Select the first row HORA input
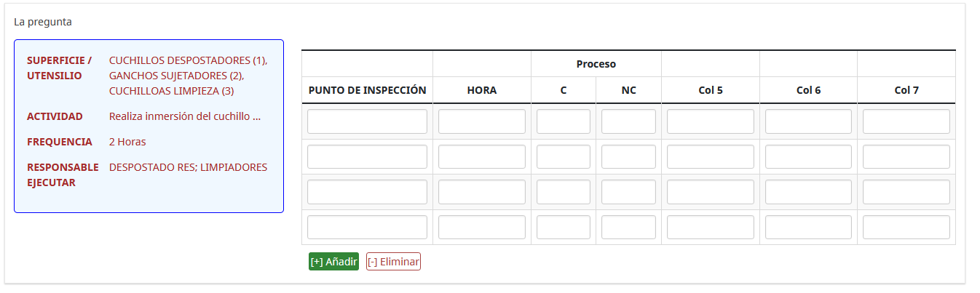Screen dimensions: 980x293 coord(482,121)
